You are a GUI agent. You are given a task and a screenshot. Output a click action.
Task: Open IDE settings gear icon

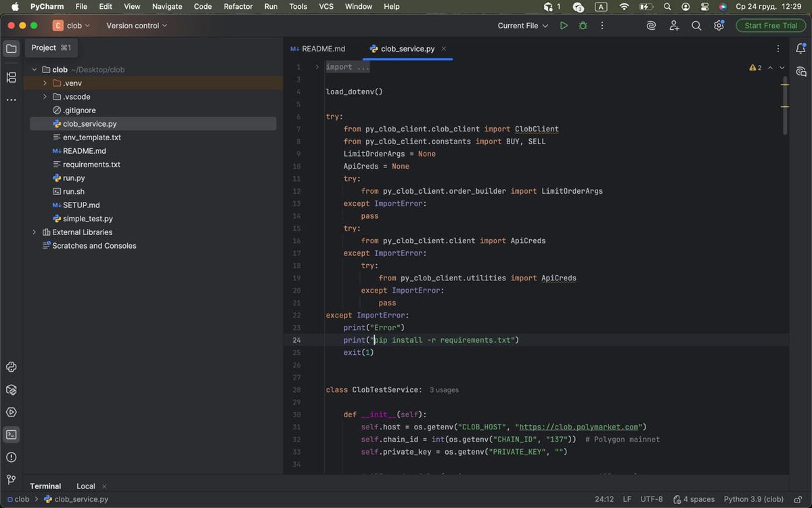[719, 26]
